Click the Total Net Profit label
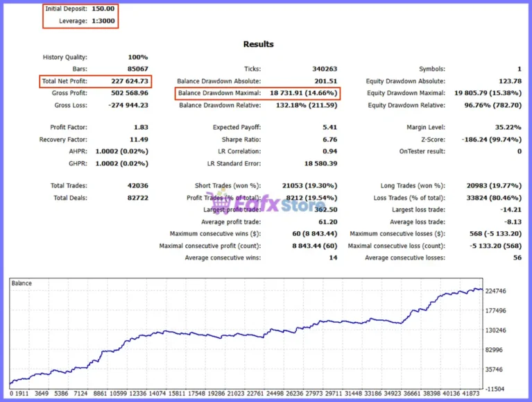 (x=65, y=81)
